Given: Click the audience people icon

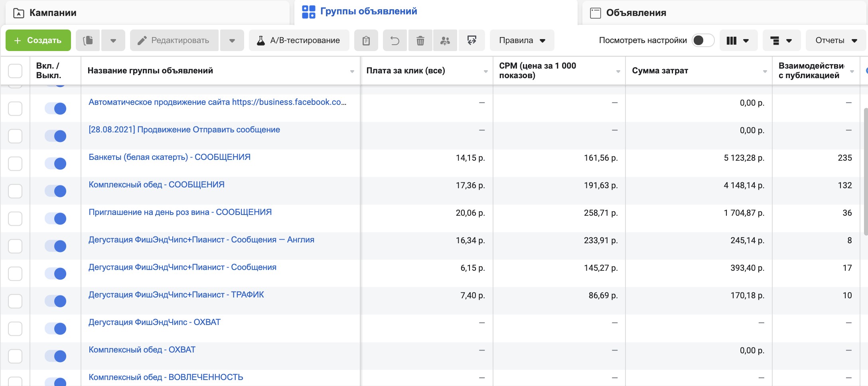Looking at the screenshot, I should (445, 40).
